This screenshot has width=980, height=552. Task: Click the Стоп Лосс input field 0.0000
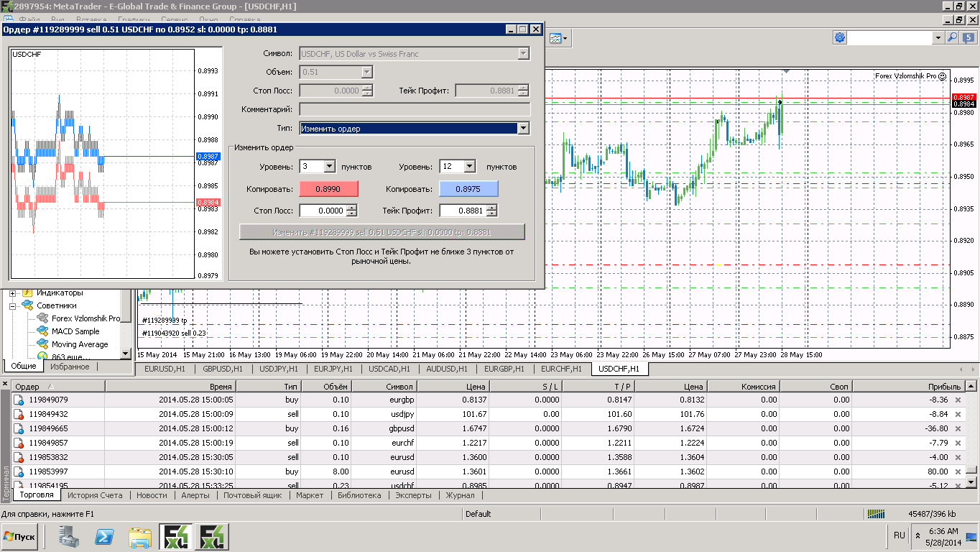click(323, 211)
